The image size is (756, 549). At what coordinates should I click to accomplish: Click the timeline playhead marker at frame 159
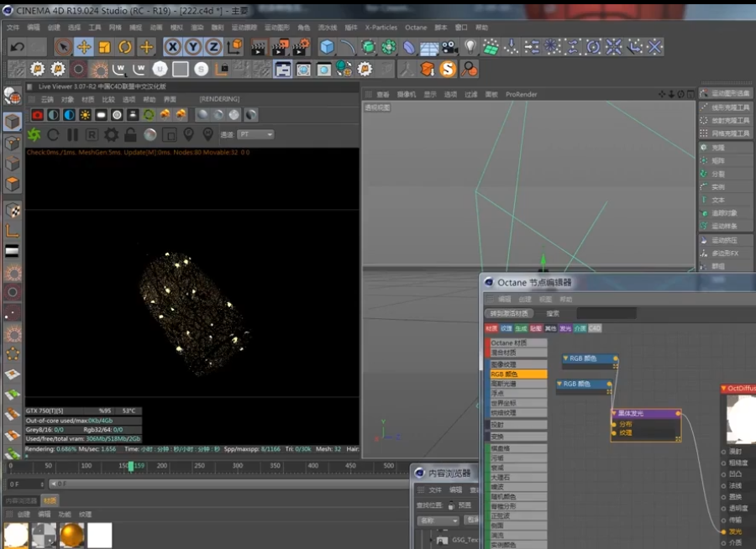(131, 466)
